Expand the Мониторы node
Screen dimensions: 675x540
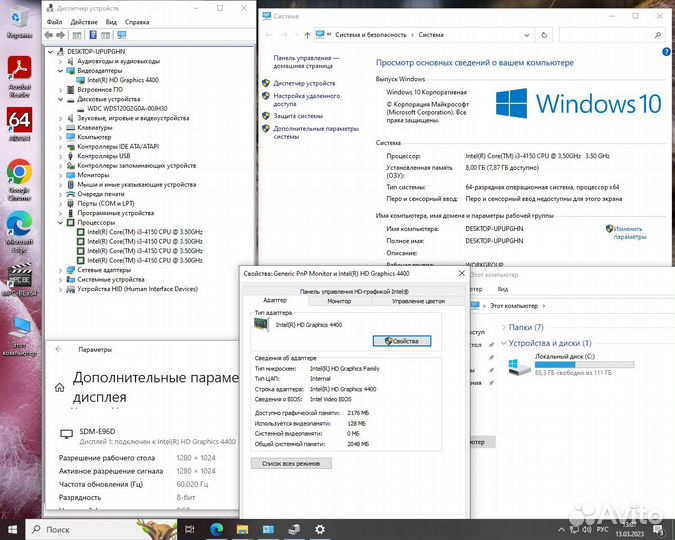(60, 175)
